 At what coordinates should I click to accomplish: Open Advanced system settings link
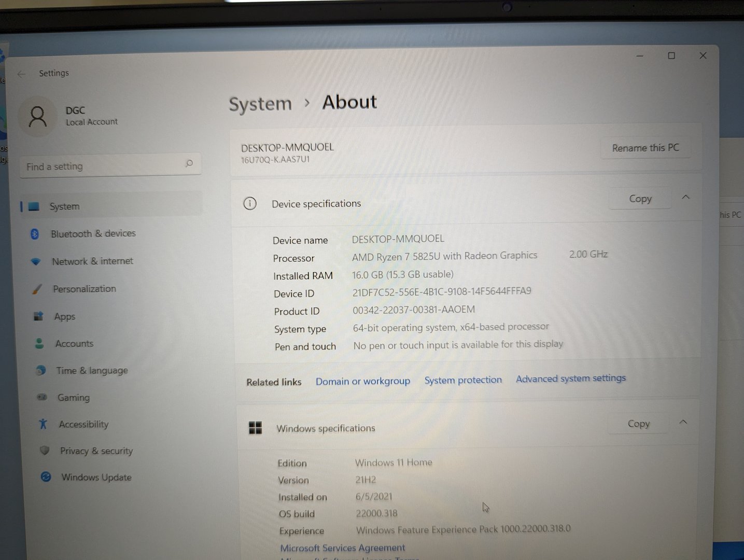point(570,379)
